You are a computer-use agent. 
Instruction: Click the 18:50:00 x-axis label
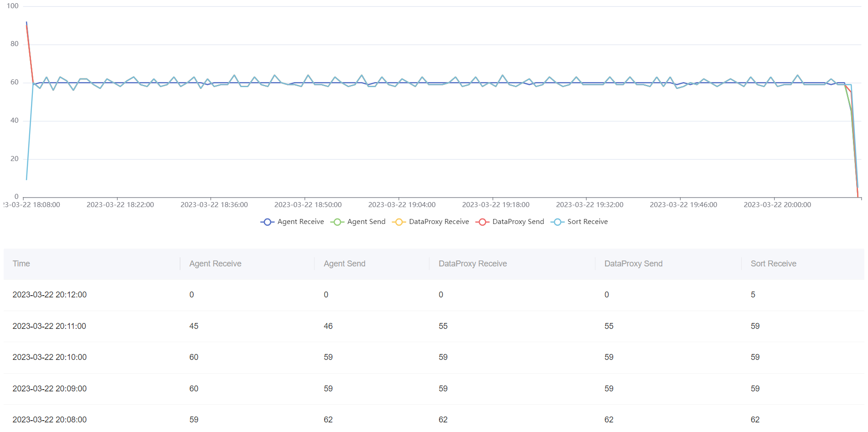[x=308, y=205]
